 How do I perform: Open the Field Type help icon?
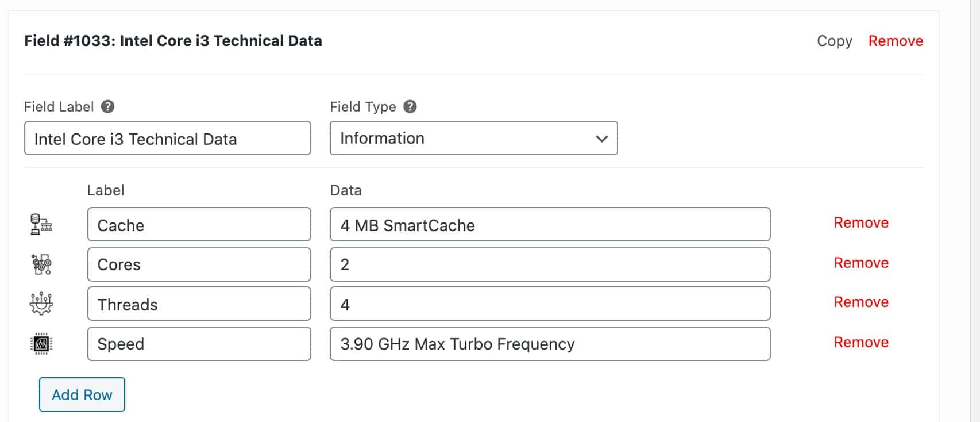pos(410,106)
